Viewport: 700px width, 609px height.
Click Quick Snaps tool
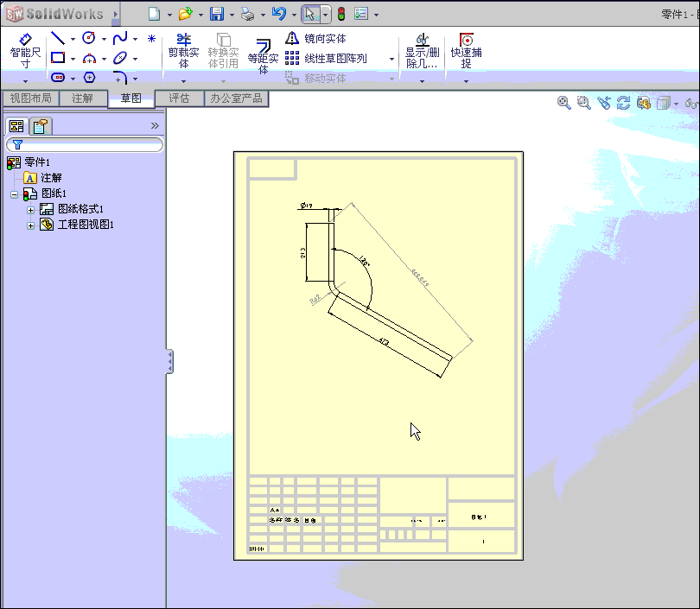click(466, 51)
